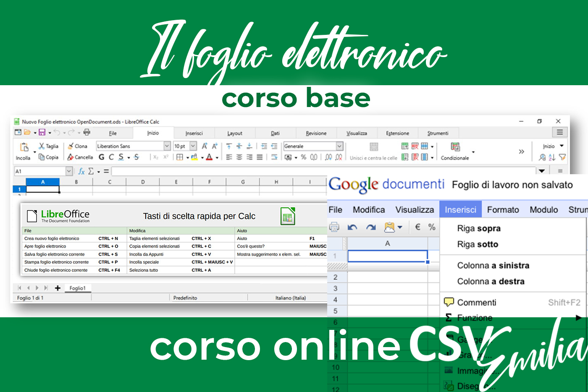Align text left in LibreOffice toolbar

pos(229,157)
